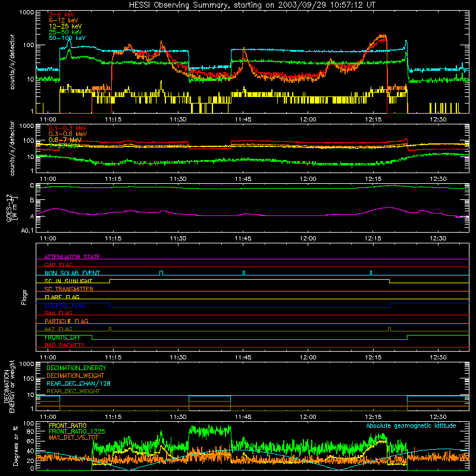The image size is (476, 476).
Task: Click the green 25-50 keV legend label
Action: pos(65,32)
